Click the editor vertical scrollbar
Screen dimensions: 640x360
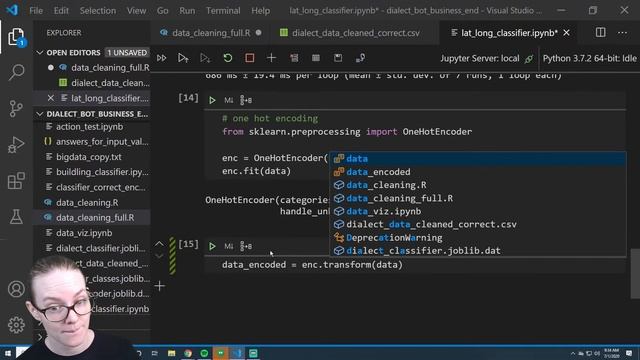(635, 273)
